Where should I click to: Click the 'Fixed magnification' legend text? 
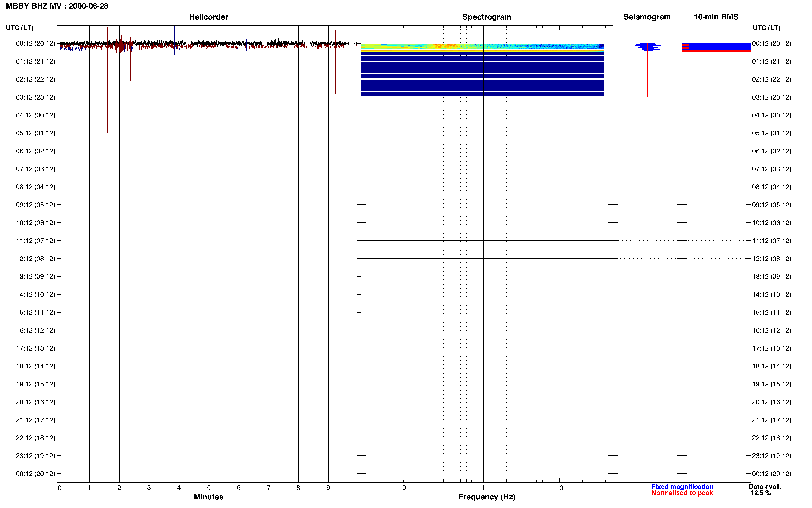click(x=682, y=486)
